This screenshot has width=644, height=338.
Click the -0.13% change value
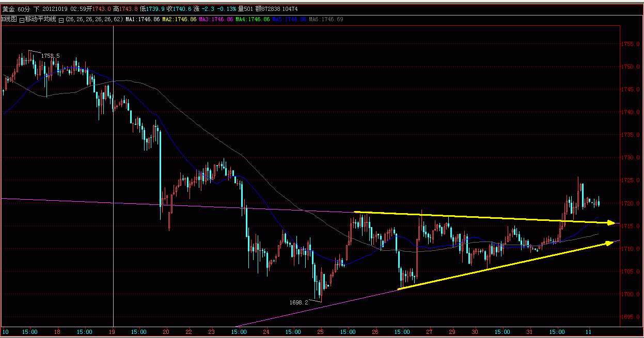tap(227, 9)
